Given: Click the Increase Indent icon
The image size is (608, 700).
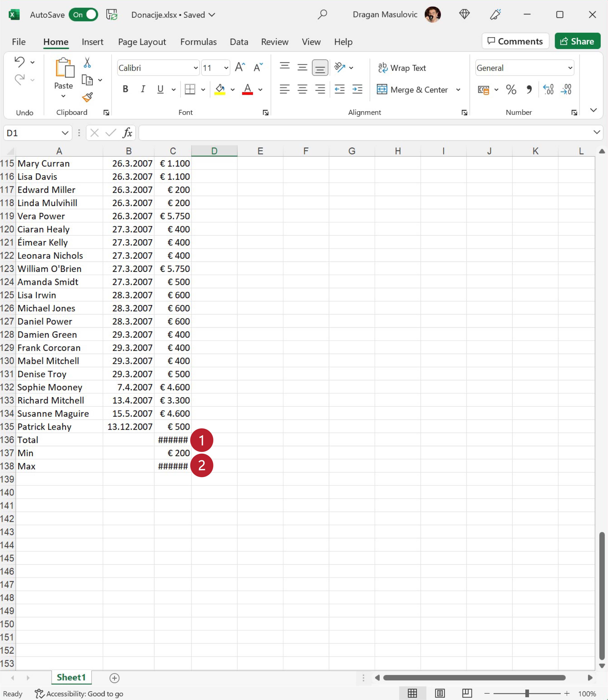Looking at the screenshot, I should coord(357,90).
